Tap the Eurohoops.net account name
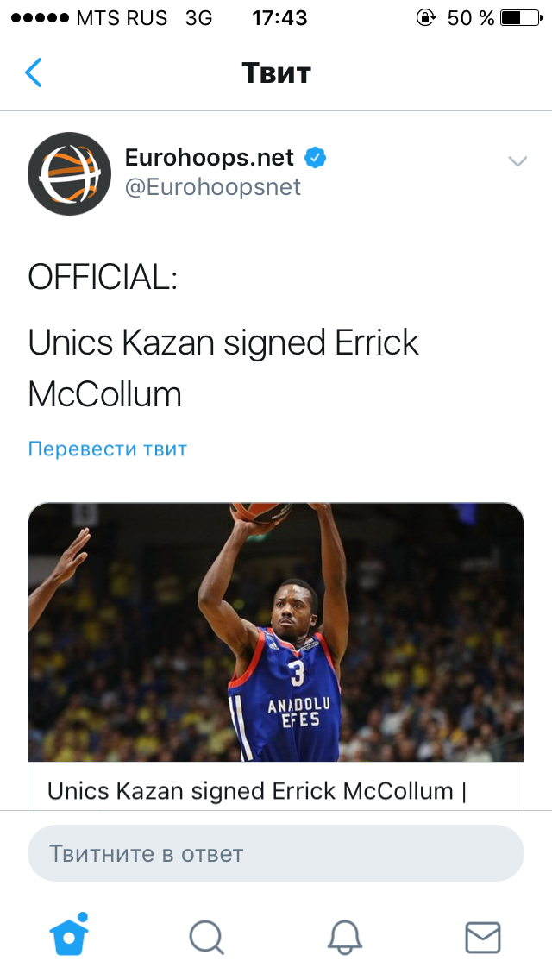Image resolution: width=552 pixels, height=980 pixels. click(210, 158)
